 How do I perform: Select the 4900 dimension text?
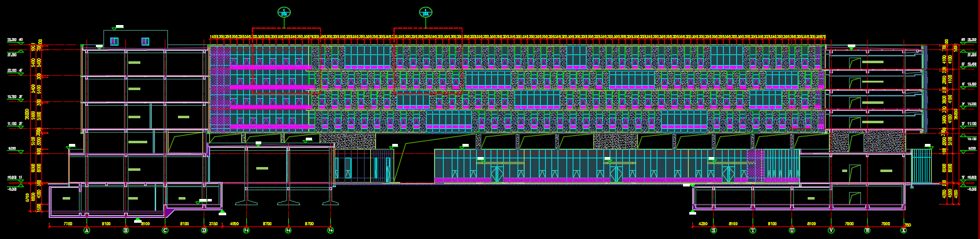(x=234, y=223)
